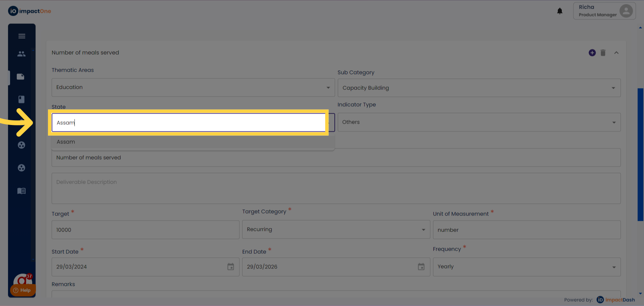Expand the Sub Category dropdown
Image resolution: width=644 pixels, height=306 pixels.
coord(479,88)
